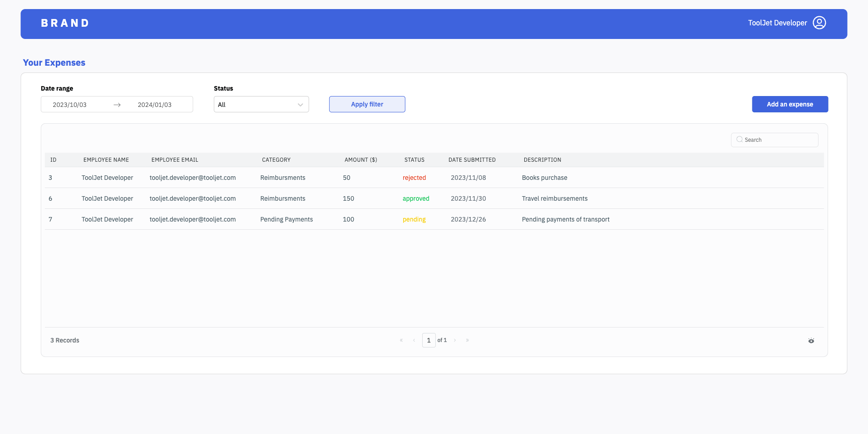Toggle column visibility eye icon

click(x=811, y=341)
